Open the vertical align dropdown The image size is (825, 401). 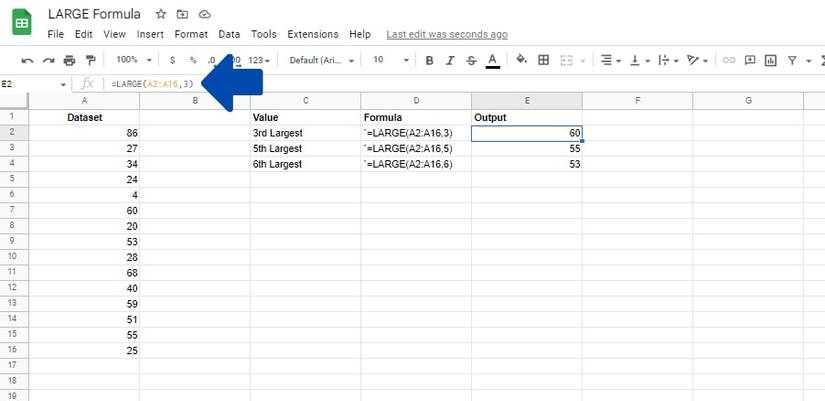640,61
